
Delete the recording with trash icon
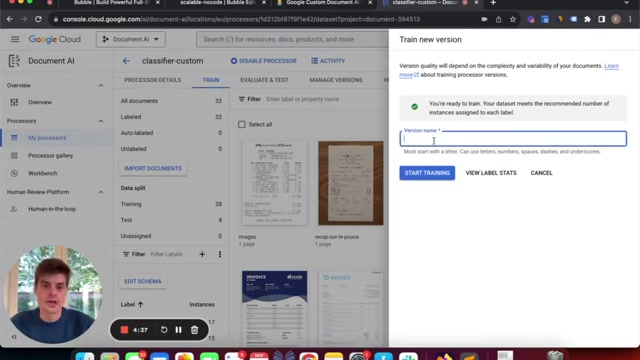point(194,330)
